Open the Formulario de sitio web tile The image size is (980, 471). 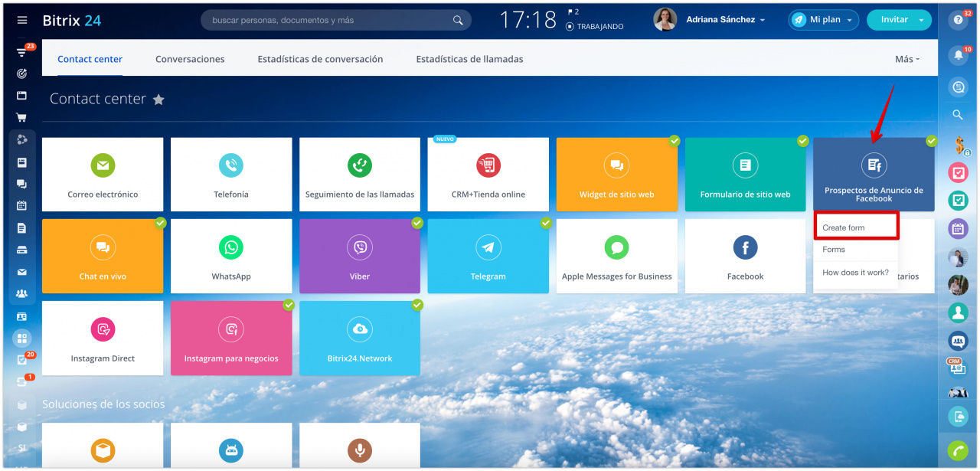(x=746, y=174)
